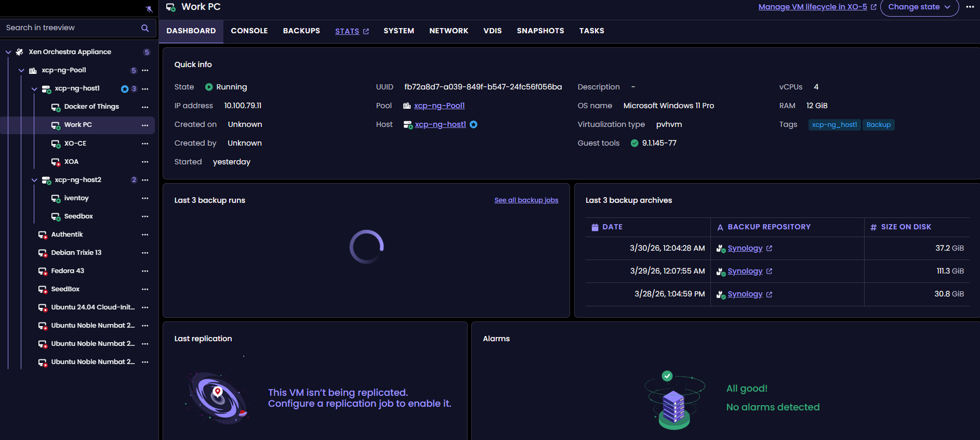Open options menu for XOA
Viewport: 980px width, 440px height.
[145, 162]
